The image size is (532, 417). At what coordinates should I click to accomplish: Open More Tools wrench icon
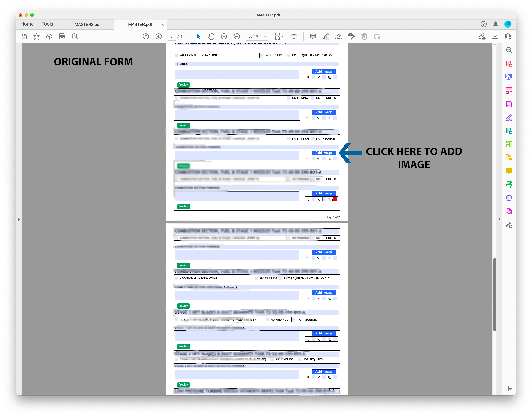509,225
